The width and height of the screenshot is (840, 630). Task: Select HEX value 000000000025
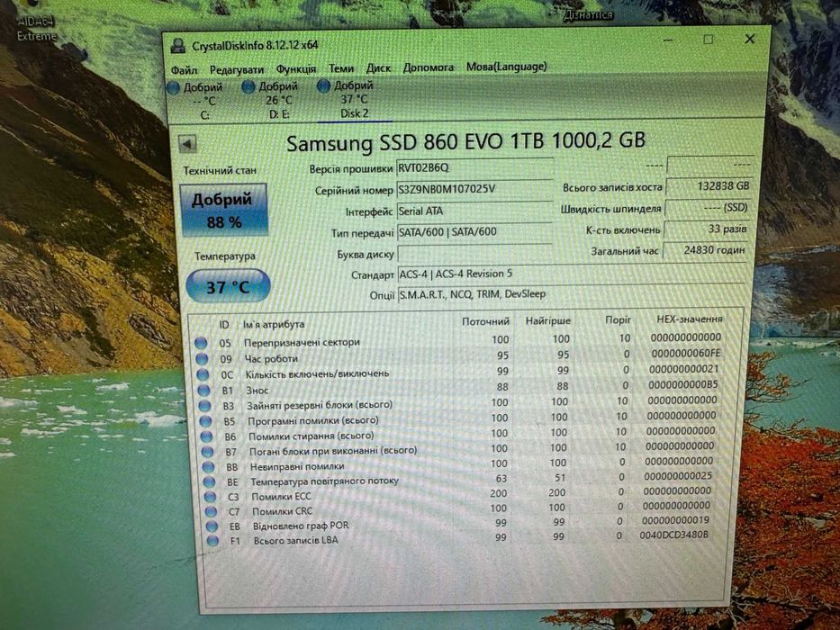pos(678,476)
